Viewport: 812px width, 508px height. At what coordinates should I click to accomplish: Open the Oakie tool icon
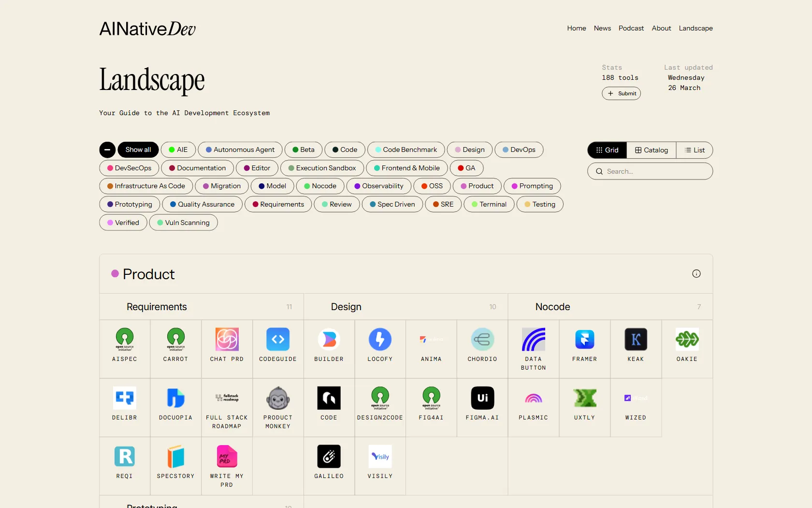pos(687,339)
